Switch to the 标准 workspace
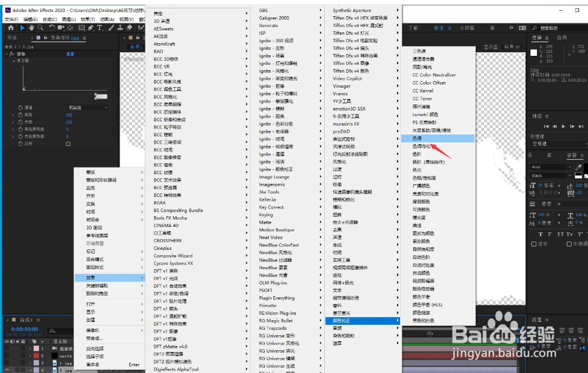Screen dimensions: 588x373 pyautogui.click(x=439, y=28)
